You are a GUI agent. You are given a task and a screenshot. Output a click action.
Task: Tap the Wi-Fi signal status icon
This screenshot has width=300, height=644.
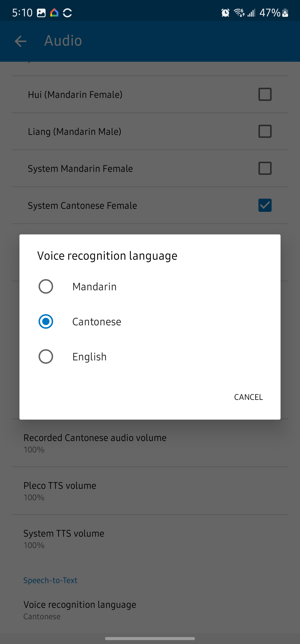[x=239, y=13]
